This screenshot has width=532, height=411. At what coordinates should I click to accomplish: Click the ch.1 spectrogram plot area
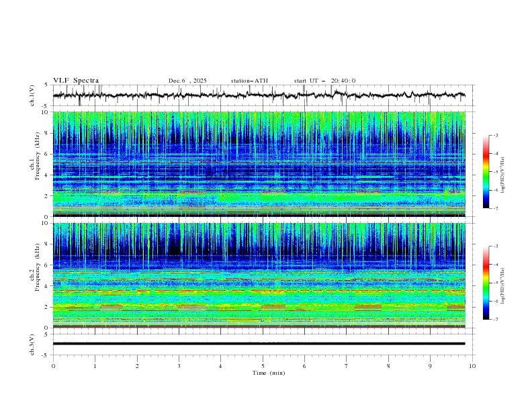259,164
